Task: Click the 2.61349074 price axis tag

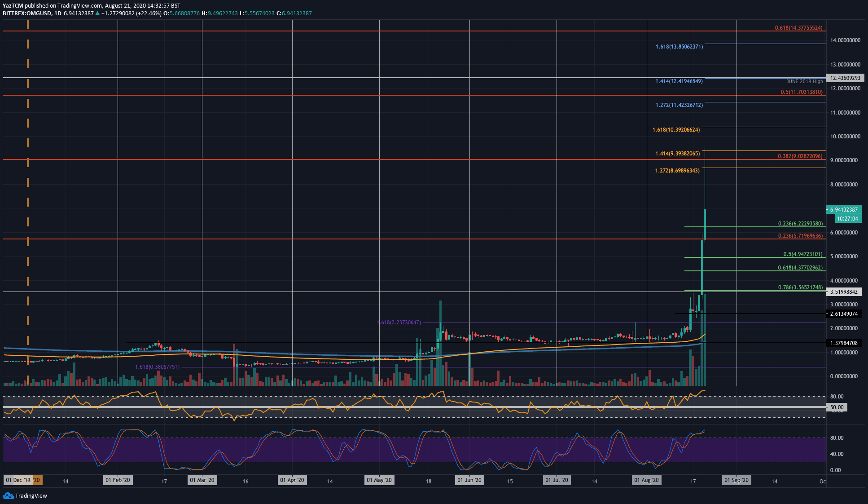Action: click(x=844, y=314)
